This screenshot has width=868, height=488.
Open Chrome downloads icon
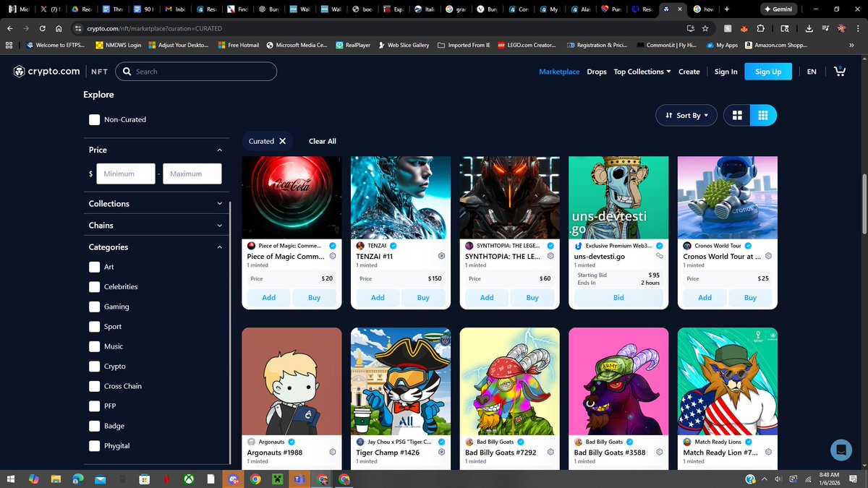809,28
